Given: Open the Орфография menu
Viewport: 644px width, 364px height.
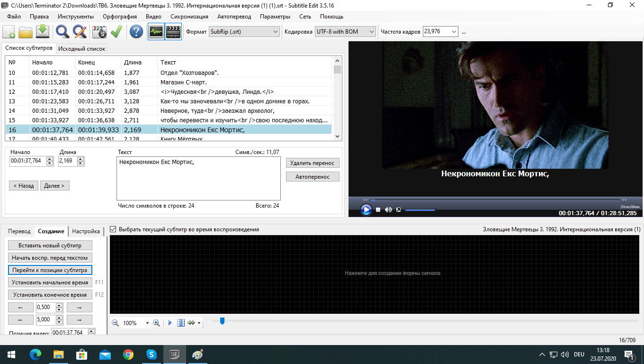Looking at the screenshot, I should (x=120, y=17).
